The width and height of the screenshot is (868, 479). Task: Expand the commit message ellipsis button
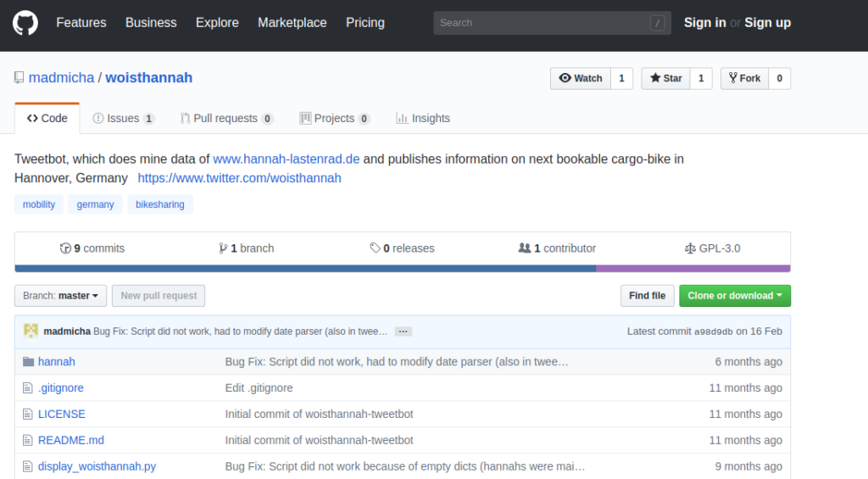click(403, 331)
